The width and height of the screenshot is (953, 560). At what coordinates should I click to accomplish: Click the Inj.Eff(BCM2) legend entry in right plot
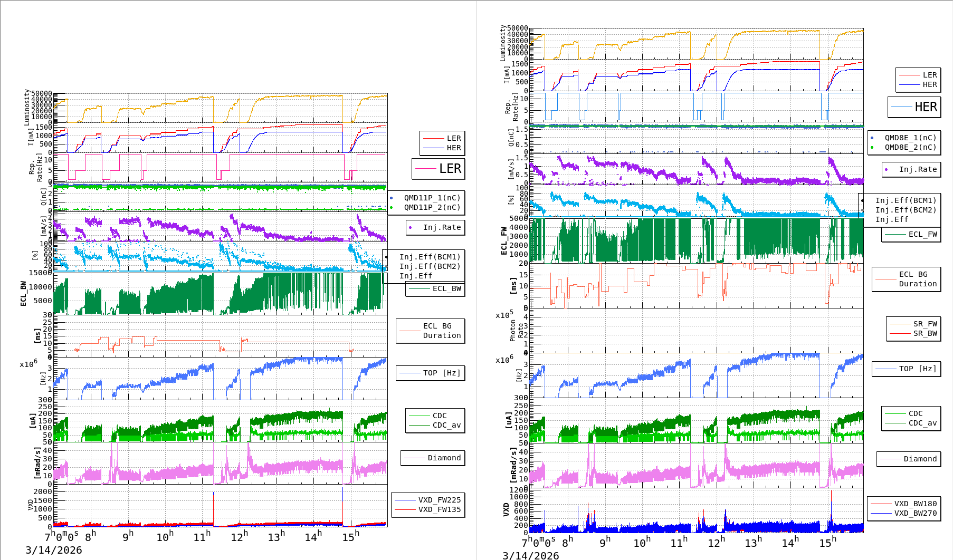tap(905, 210)
